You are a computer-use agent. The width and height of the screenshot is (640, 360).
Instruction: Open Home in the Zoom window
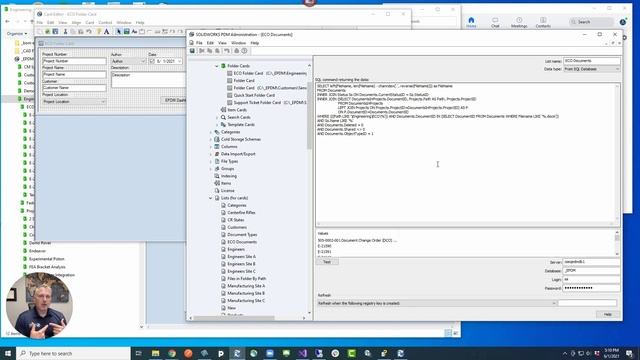471,22
